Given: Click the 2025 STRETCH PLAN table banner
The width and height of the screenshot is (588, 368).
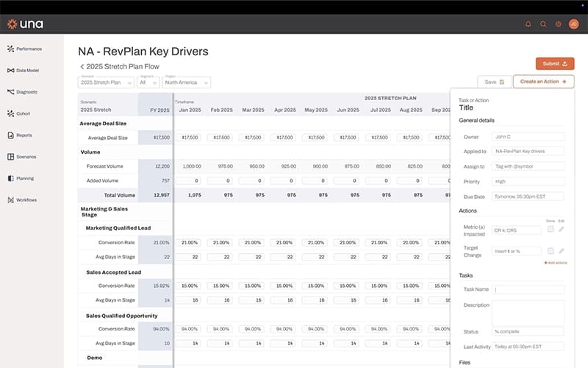Looking at the screenshot, I should pos(390,98).
